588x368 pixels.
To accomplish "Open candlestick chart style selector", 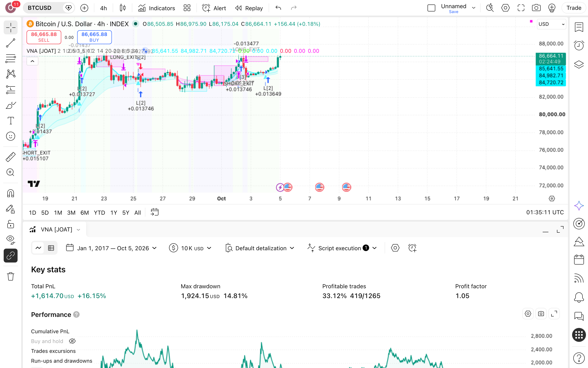I will [123, 8].
